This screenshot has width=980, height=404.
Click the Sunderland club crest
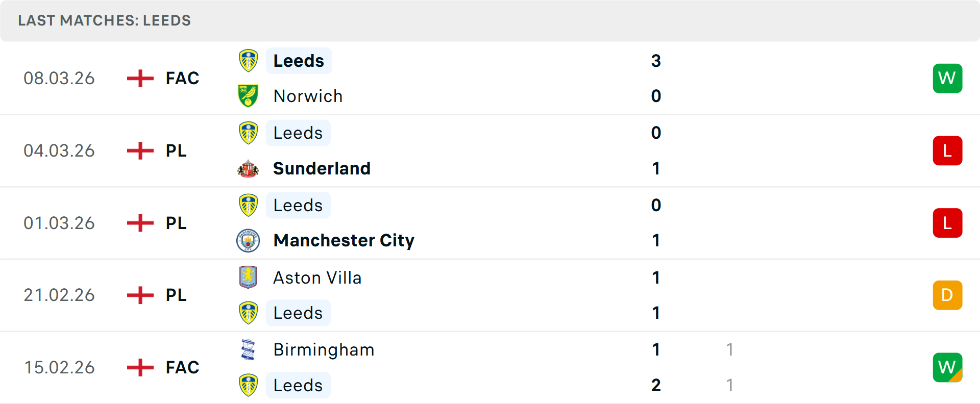(248, 168)
